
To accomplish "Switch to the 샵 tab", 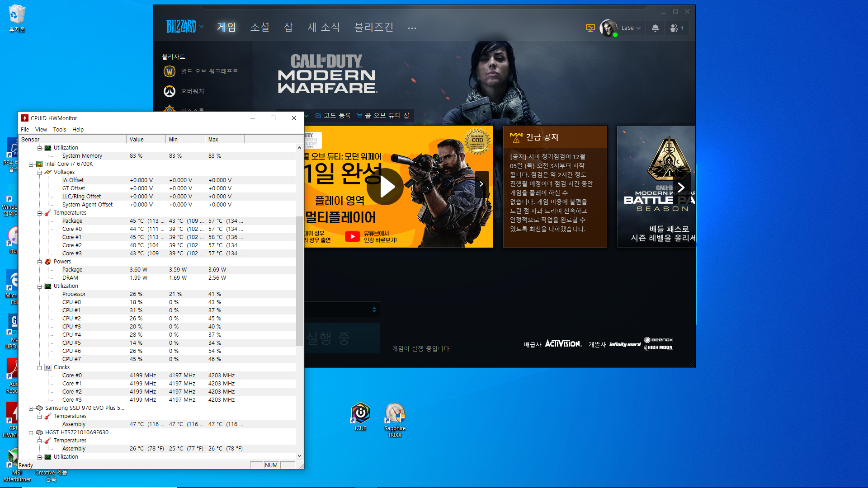I will 288,27.
